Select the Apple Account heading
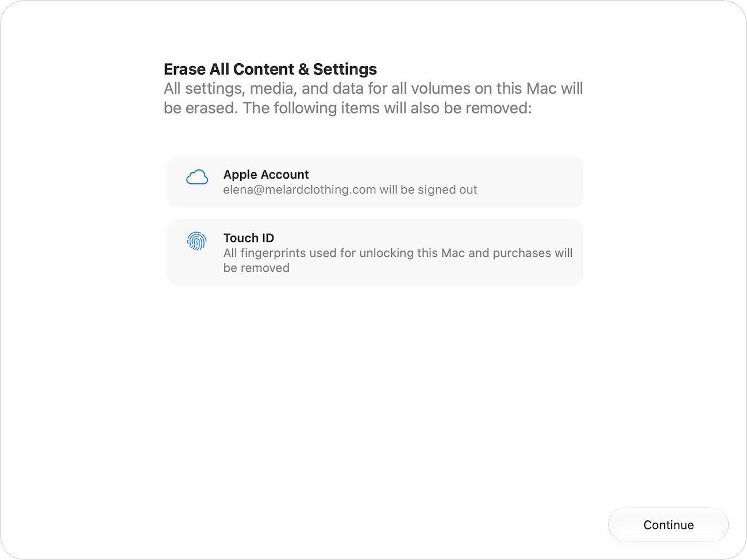The image size is (747, 560). [x=266, y=175]
